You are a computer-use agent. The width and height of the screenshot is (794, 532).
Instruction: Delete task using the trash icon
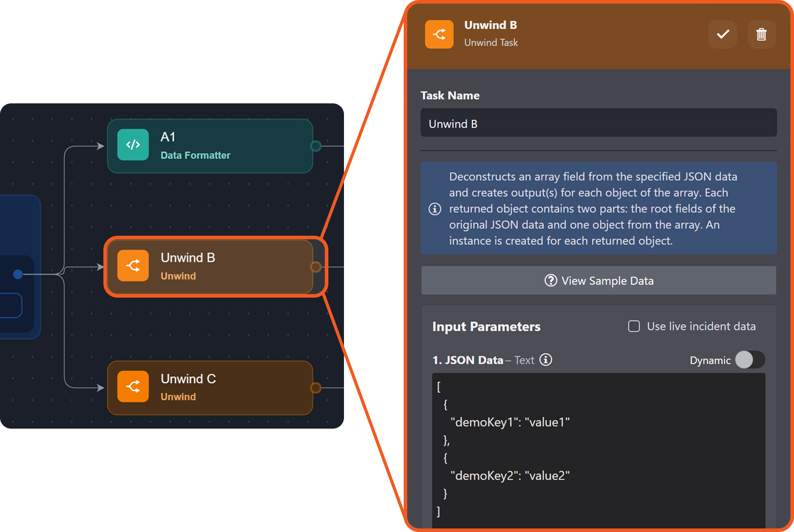(761, 34)
